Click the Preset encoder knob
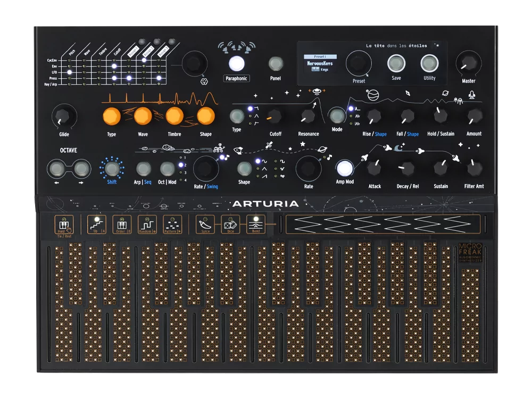The image size is (532, 399). (359, 63)
